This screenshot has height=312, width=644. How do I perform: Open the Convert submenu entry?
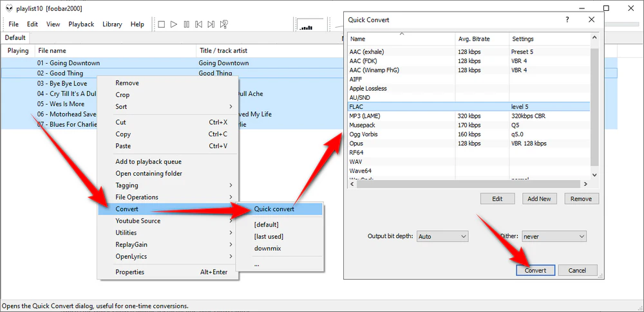click(x=167, y=209)
